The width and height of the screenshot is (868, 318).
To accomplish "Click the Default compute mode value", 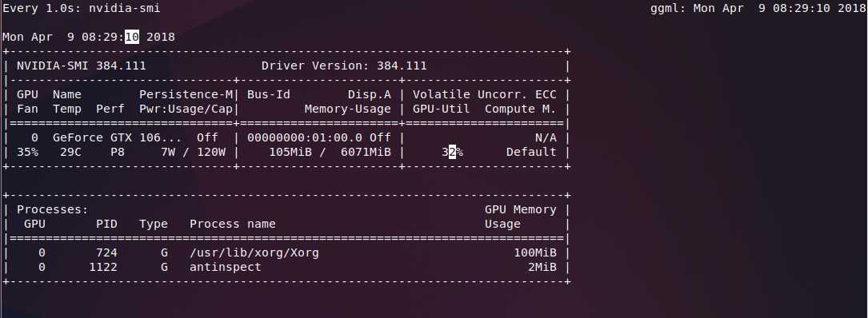I will [x=531, y=152].
